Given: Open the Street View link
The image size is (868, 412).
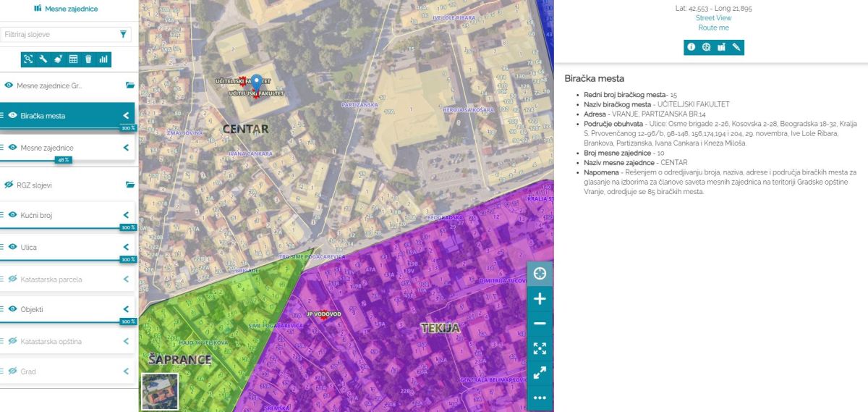Looking at the screenshot, I should [x=713, y=18].
